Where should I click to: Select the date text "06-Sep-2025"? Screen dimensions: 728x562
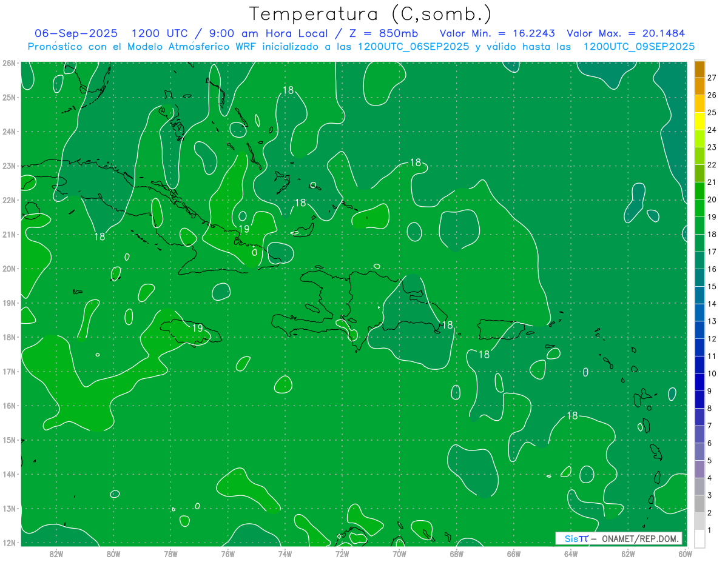[76, 33]
